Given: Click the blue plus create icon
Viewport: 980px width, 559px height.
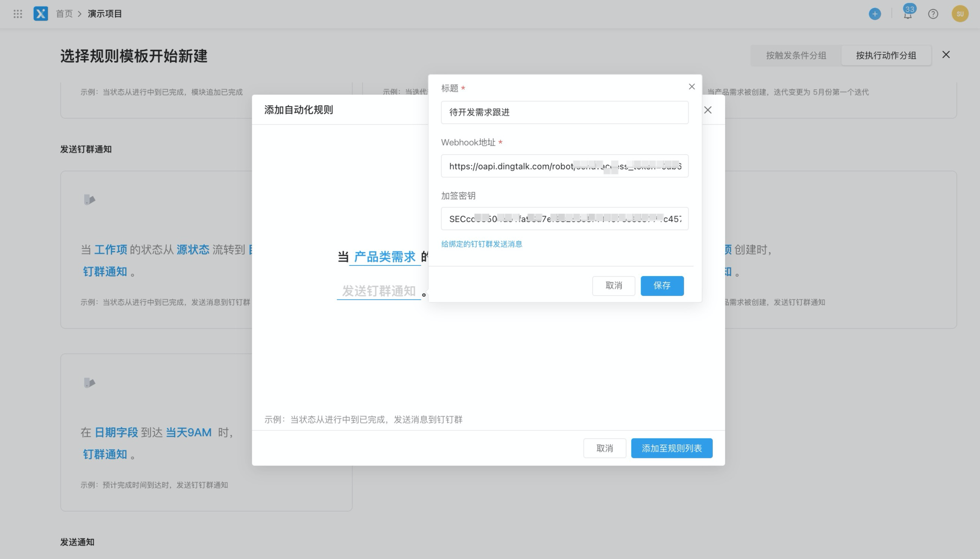Looking at the screenshot, I should tap(875, 14).
